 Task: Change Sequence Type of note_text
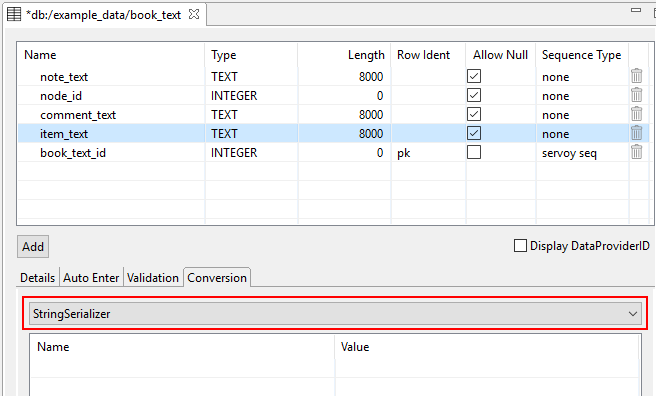click(556, 77)
